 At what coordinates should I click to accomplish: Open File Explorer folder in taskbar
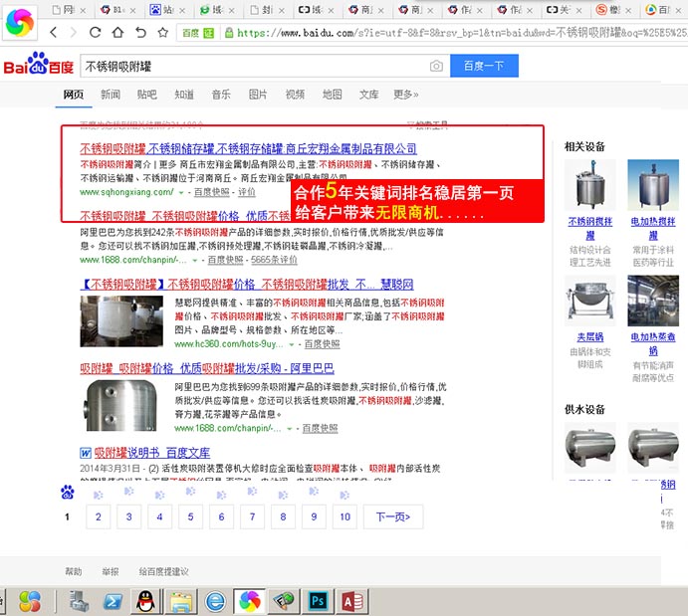pos(181,601)
